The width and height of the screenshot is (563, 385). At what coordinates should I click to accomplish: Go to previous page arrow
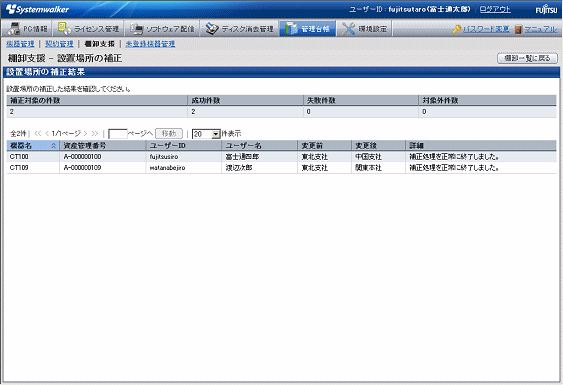point(47,134)
